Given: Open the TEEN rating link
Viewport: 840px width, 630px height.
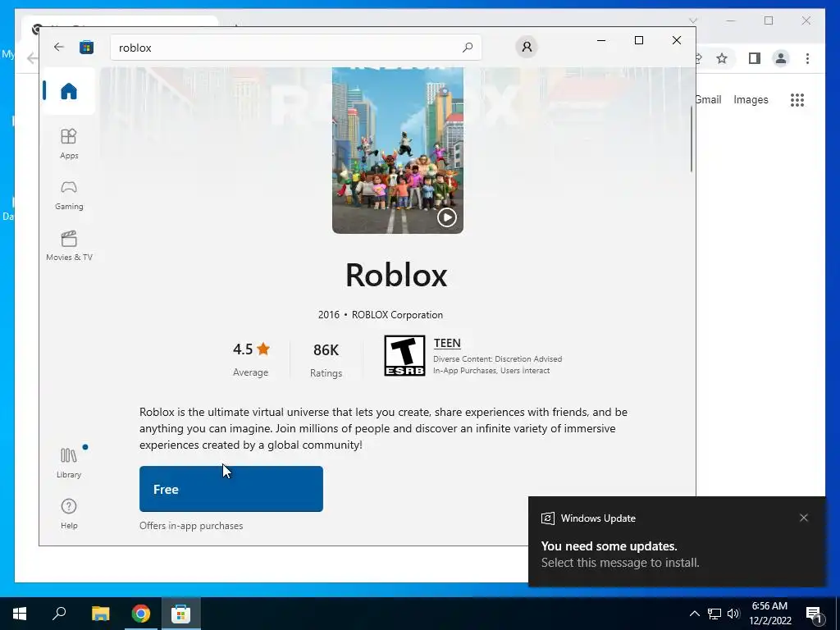Looking at the screenshot, I should point(447,343).
